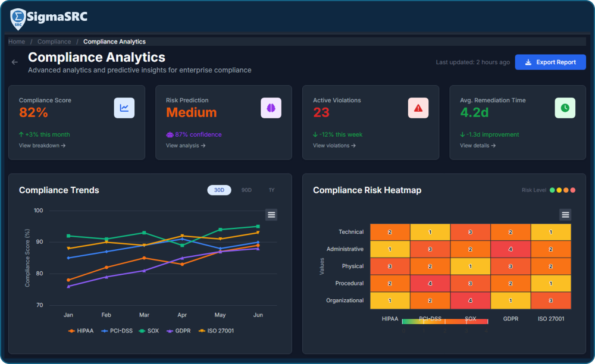
Task: Click the Export Report button
Action: pyautogui.click(x=550, y=62)
